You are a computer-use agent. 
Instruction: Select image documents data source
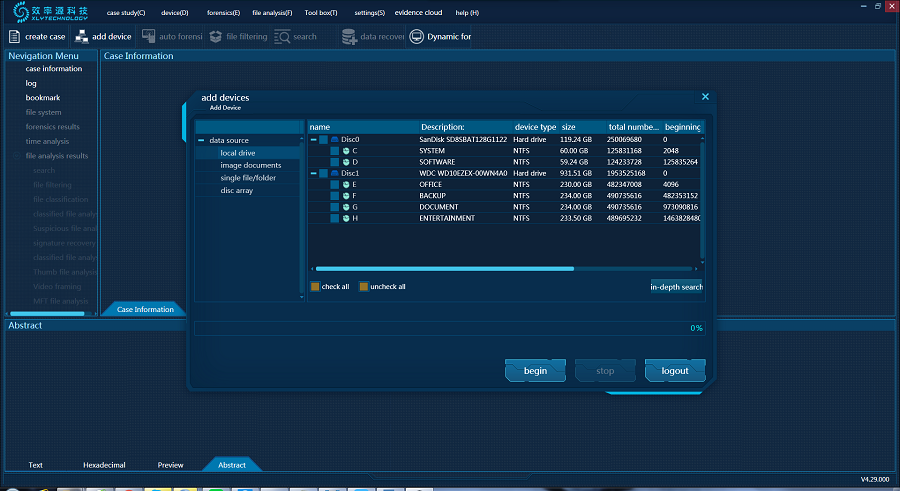250,165
